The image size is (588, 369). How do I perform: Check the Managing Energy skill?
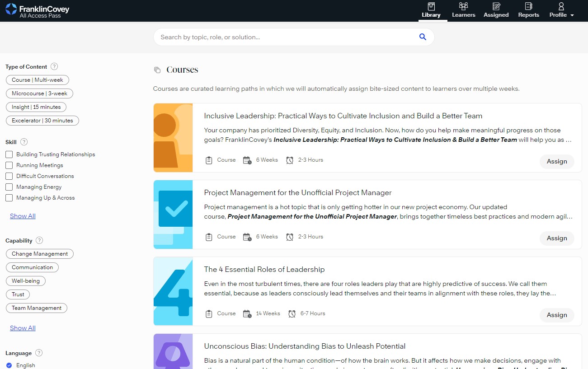9,187
